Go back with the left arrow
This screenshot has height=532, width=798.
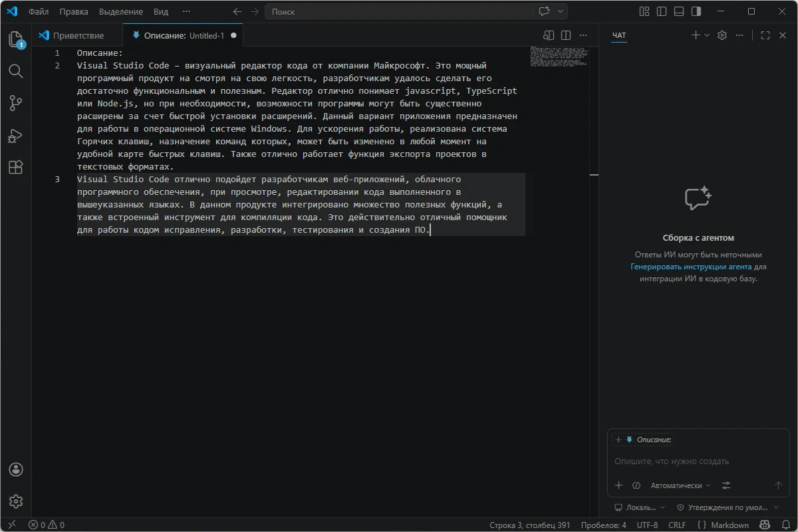[x=238, y=11]
